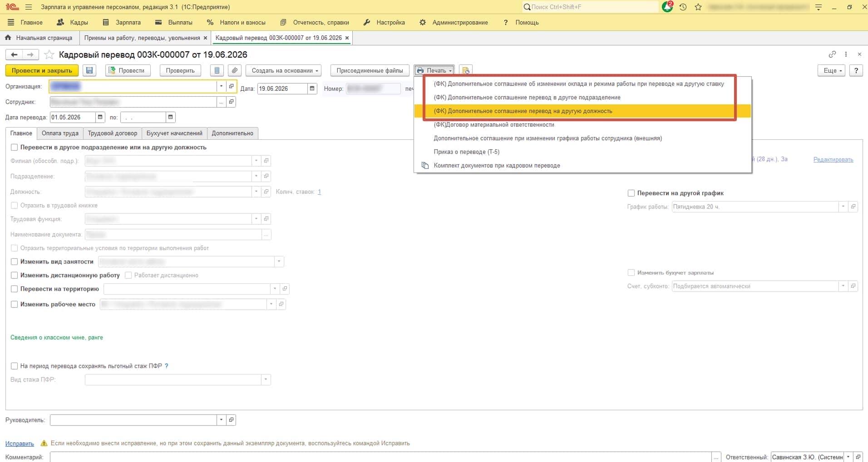Attach a file using the paperclip icon
Viewport: 868px width, 462px height.
tap(234, 70)
